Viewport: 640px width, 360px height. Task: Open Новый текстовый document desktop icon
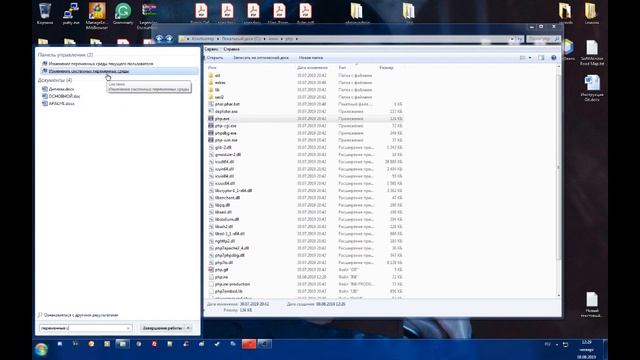[x=592, y=304]
